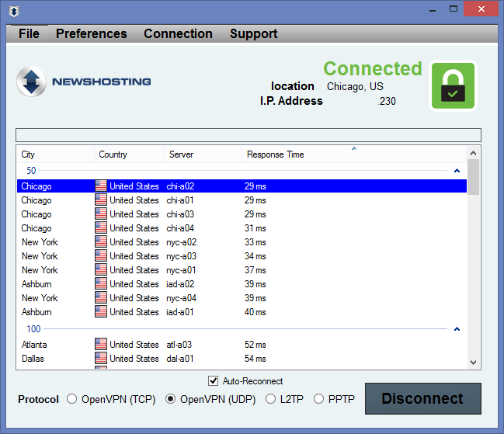
Task: Click the 31 ms response time value
Action: click(x=255, y=228)
